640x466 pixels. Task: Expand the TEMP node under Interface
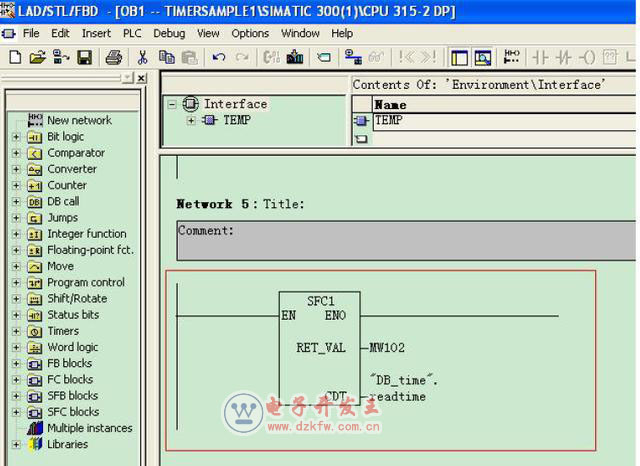tap(191, 121)
